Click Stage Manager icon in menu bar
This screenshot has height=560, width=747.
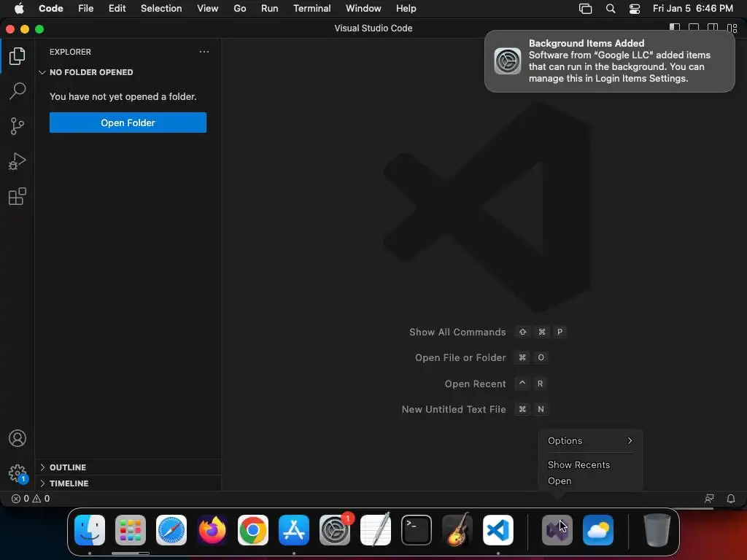coord(585,9)
